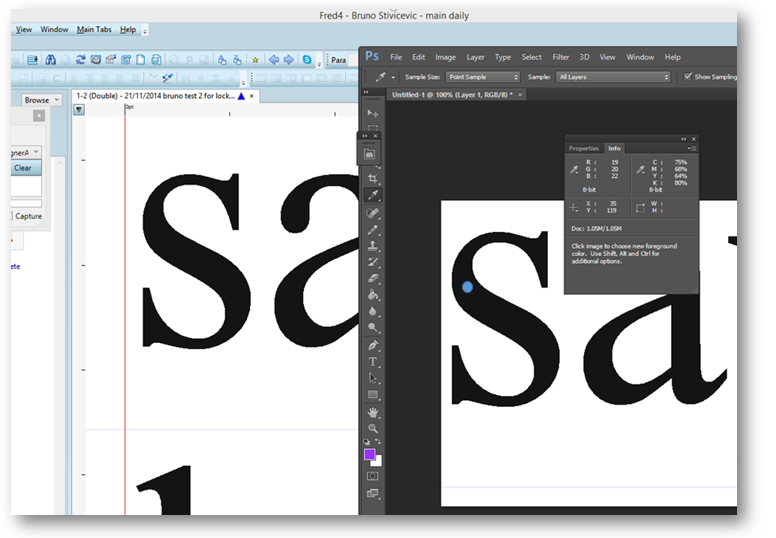Image resolution: width=776 pixels, height=538 pixels.
Task: Click the right blue arrow in Fred4
Action: tap(289, 60)
